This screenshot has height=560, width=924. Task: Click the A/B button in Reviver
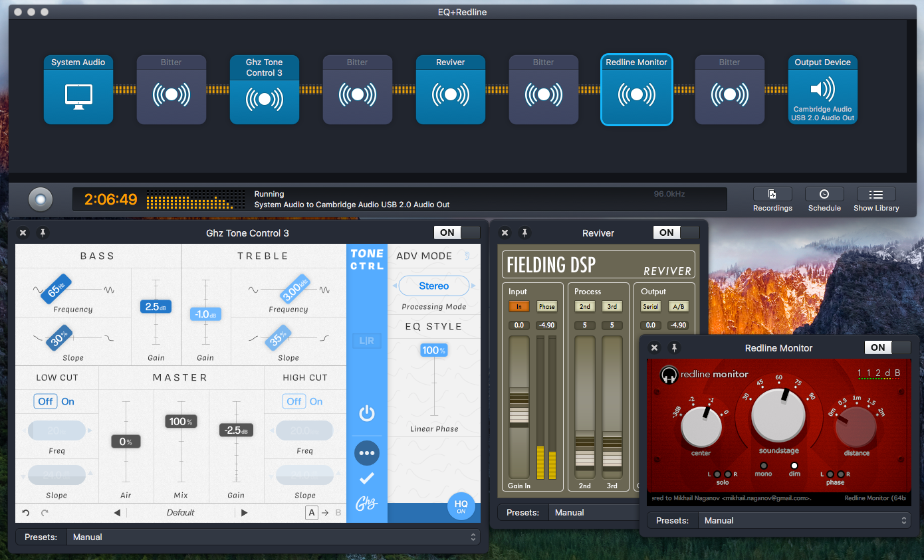click(678, 306)
